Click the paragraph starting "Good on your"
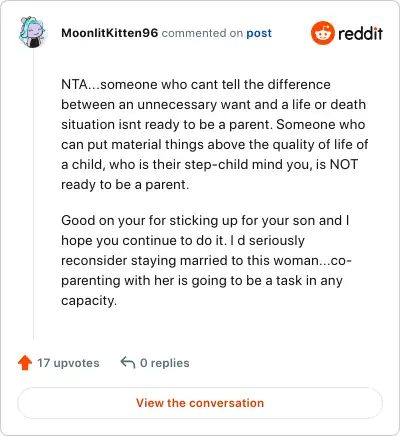400x436 pixels. tap(206, 260)
